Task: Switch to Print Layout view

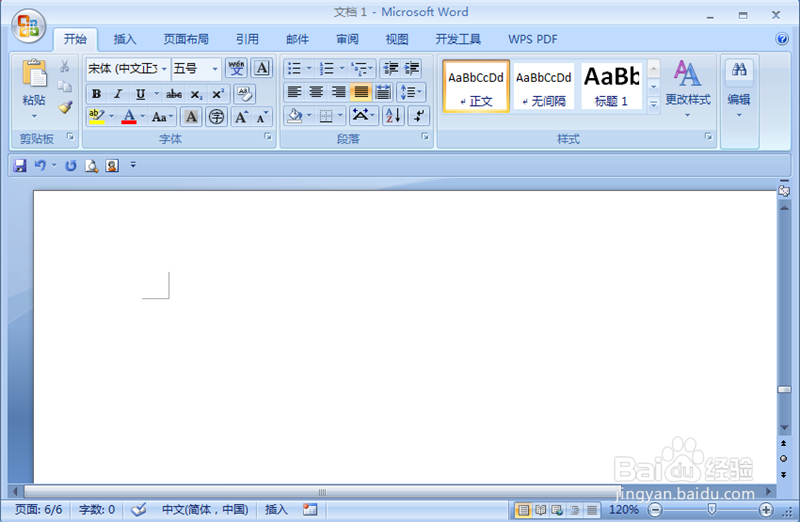Action: 523,510
